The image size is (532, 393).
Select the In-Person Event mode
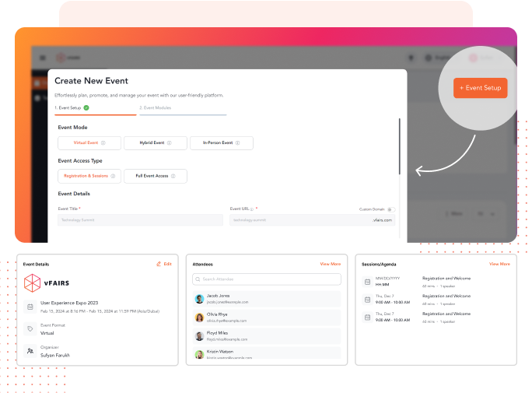(x=222, y=143)
